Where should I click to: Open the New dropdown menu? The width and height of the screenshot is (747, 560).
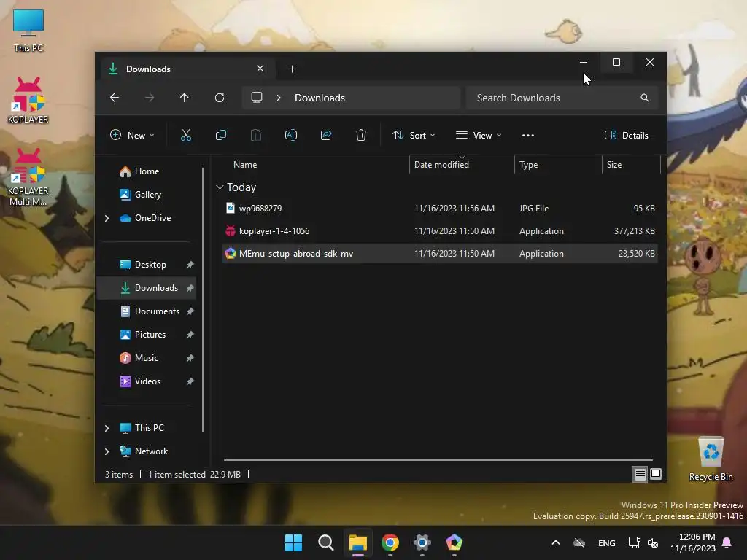[132, 135]
